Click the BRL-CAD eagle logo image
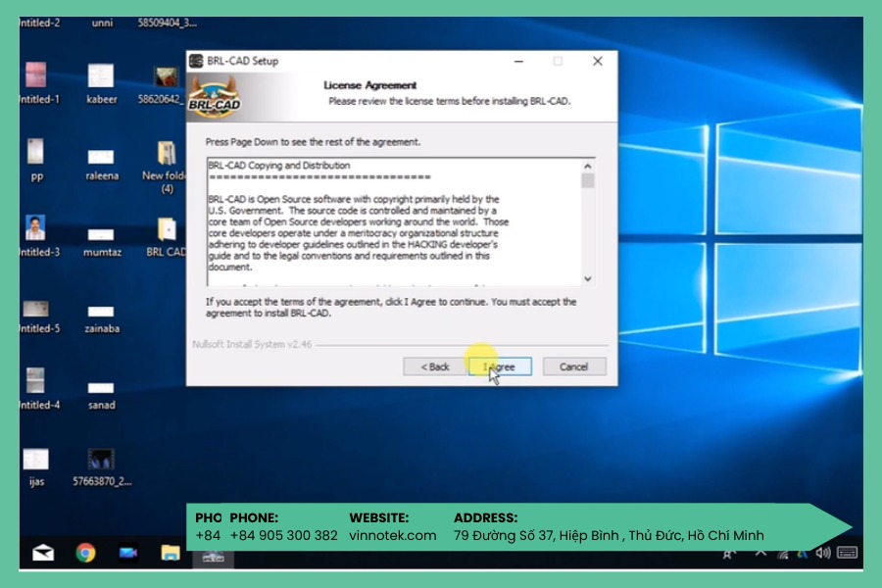The width and height of the screenshot is (882, 588). click(215, 97)
